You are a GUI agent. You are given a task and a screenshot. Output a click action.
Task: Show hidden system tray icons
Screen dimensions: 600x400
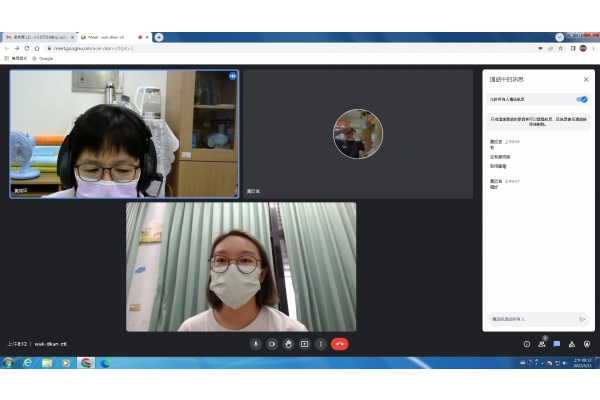543,363
